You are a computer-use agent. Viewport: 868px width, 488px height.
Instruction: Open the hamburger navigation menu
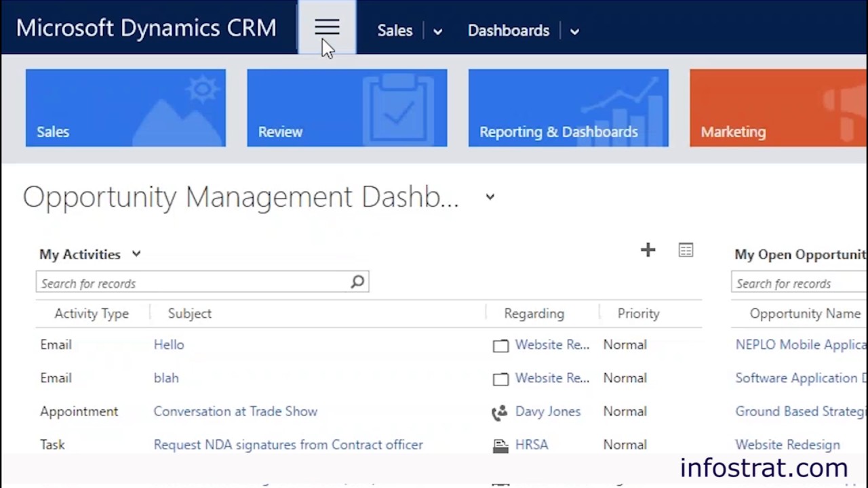tap(327, 28)
